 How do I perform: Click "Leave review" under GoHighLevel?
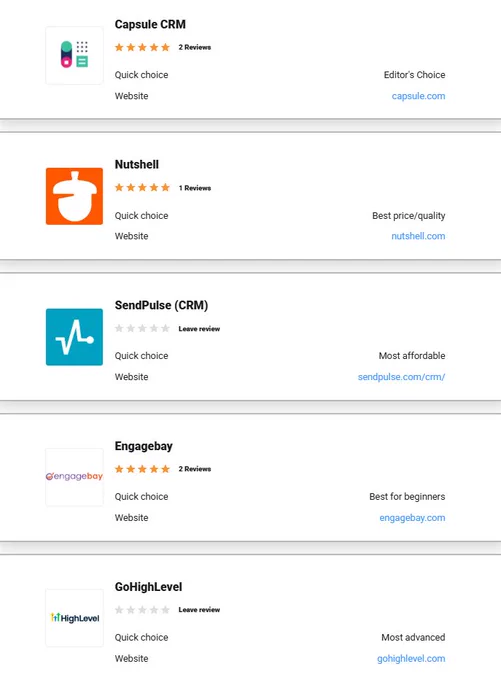tap(199, 610)
